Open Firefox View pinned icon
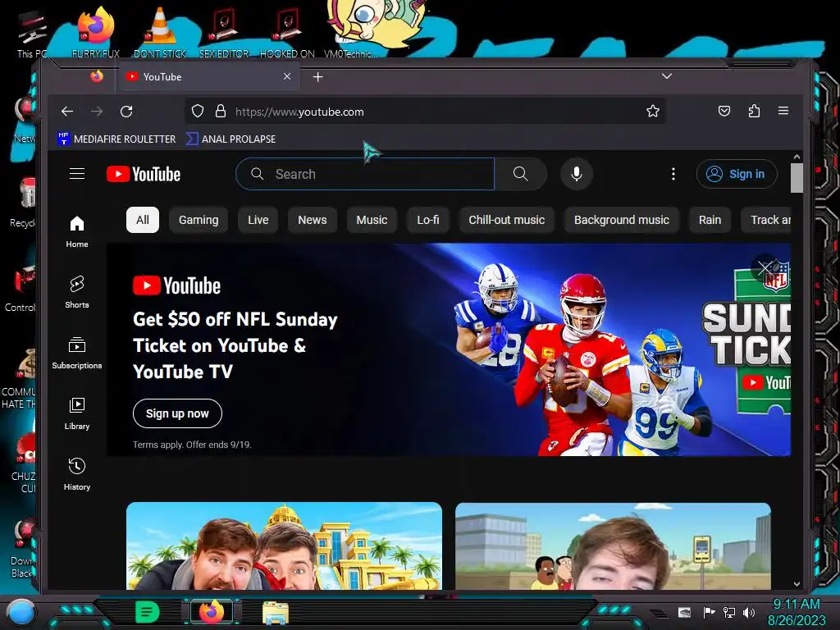Viewport: 840px width, 630px height. 97,76
